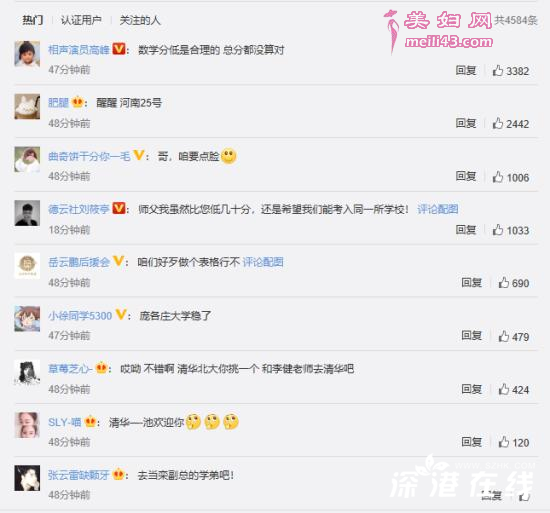
Task: Switch to the 热门 tab
Action: (33, 20)
